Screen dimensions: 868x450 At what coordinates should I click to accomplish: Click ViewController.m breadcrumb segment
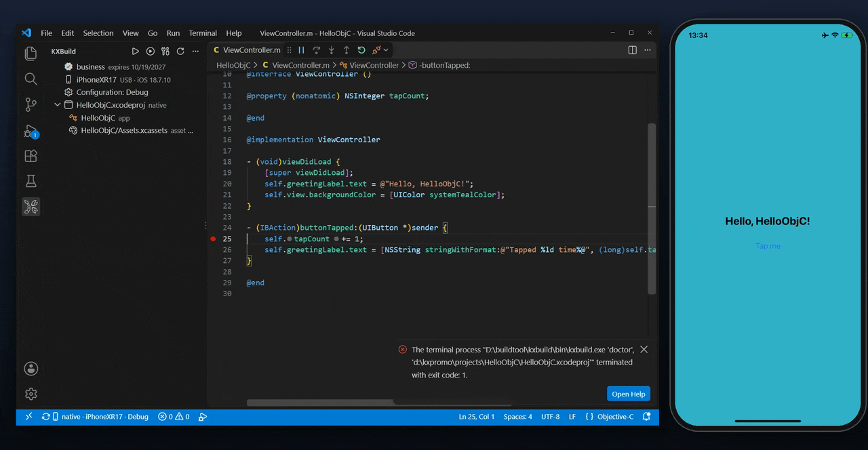coord(296,65)
